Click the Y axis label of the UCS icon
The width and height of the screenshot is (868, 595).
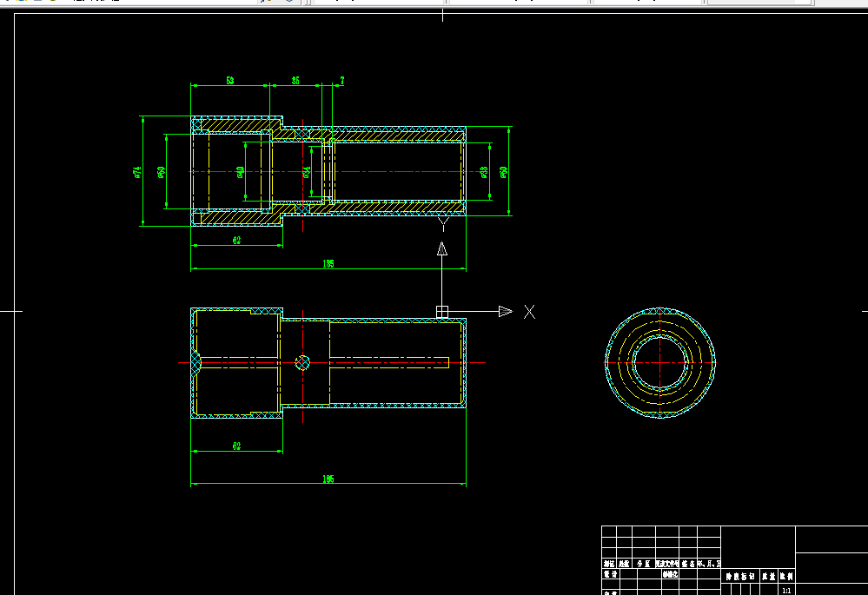(443, 224)
